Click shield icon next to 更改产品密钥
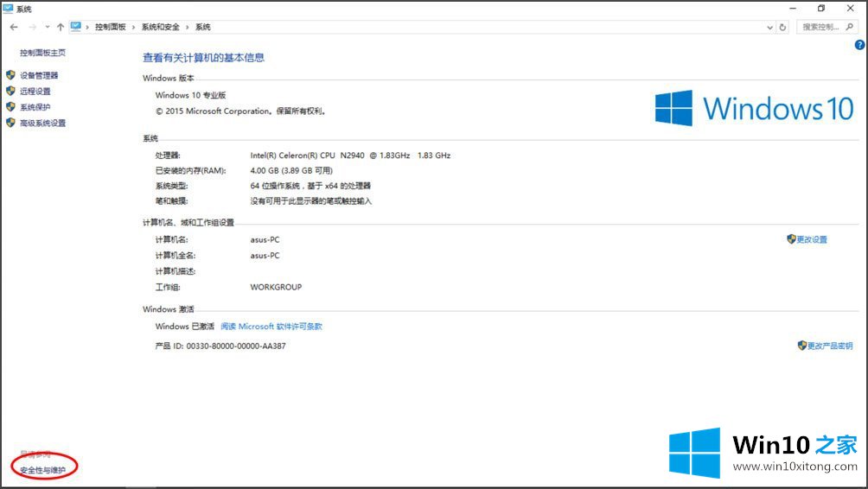The image size is (868, 489). tap(801, 346)
